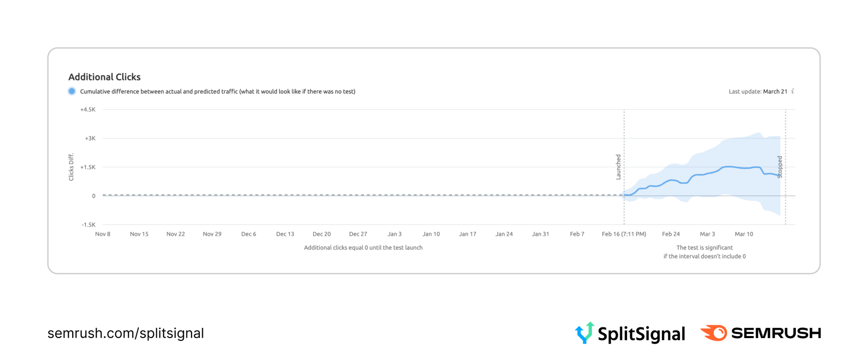Click the legend text describing cumulative difference
The image size is (868, 357).
[x=217, y=92]
